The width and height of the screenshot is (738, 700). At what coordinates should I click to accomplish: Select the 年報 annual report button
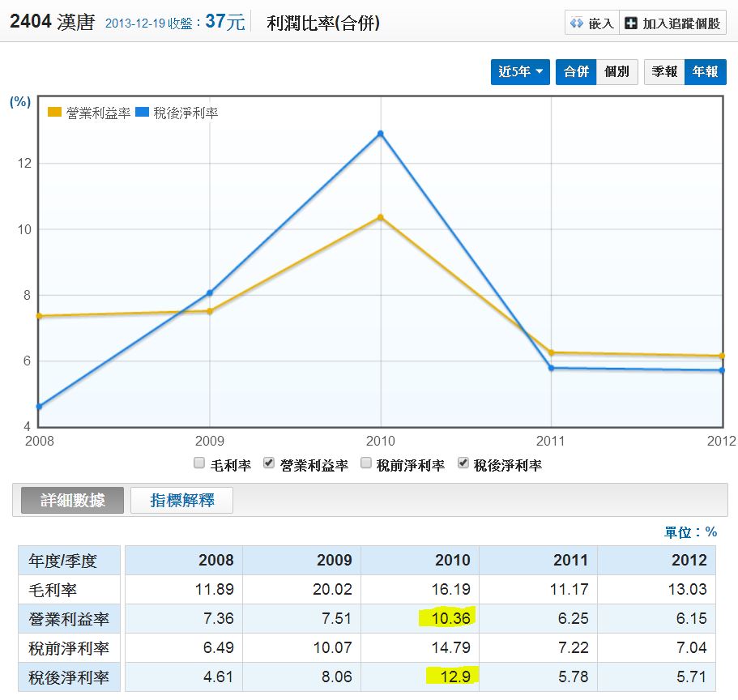pos(705,72)
